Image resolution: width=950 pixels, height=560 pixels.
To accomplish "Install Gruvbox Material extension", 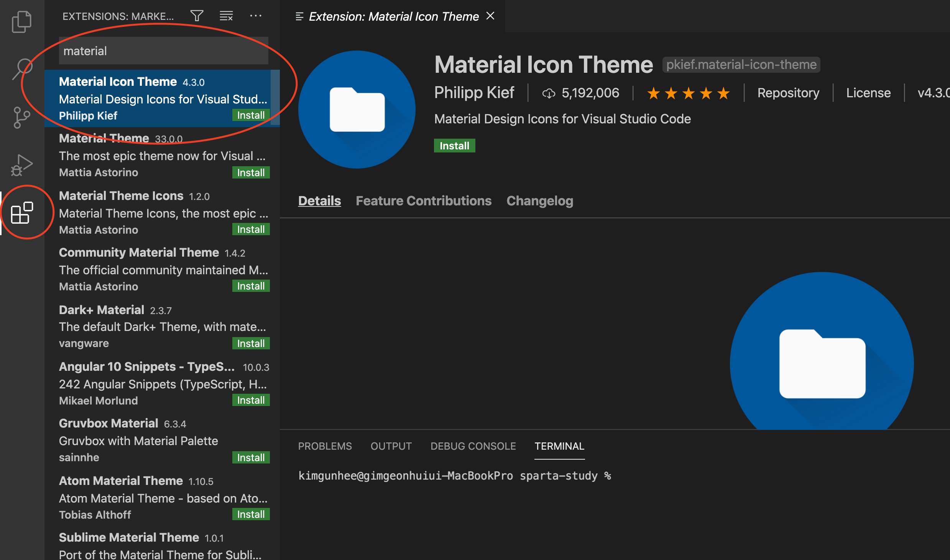I will 251,457.
